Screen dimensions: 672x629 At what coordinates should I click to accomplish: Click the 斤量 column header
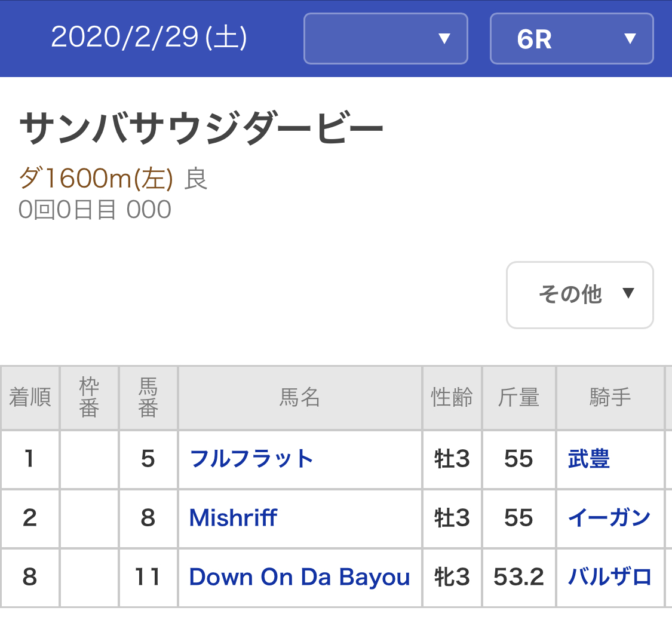(x=518, y=398)
